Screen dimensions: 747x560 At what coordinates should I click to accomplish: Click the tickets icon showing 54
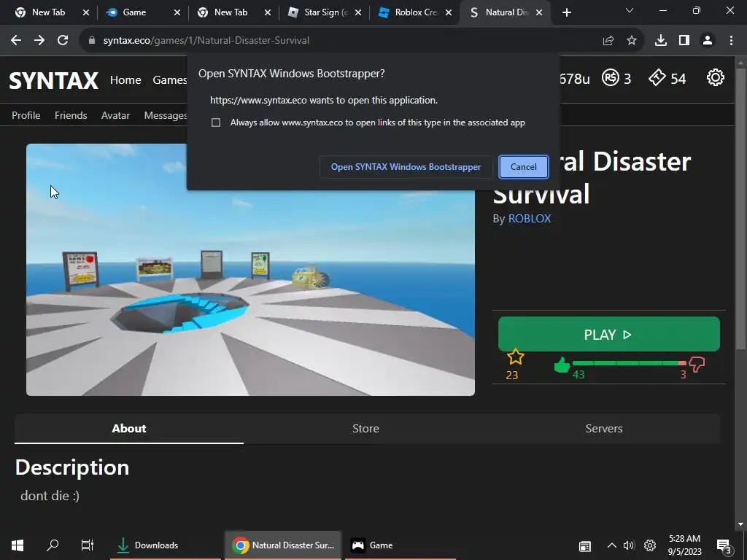point(657,77)
